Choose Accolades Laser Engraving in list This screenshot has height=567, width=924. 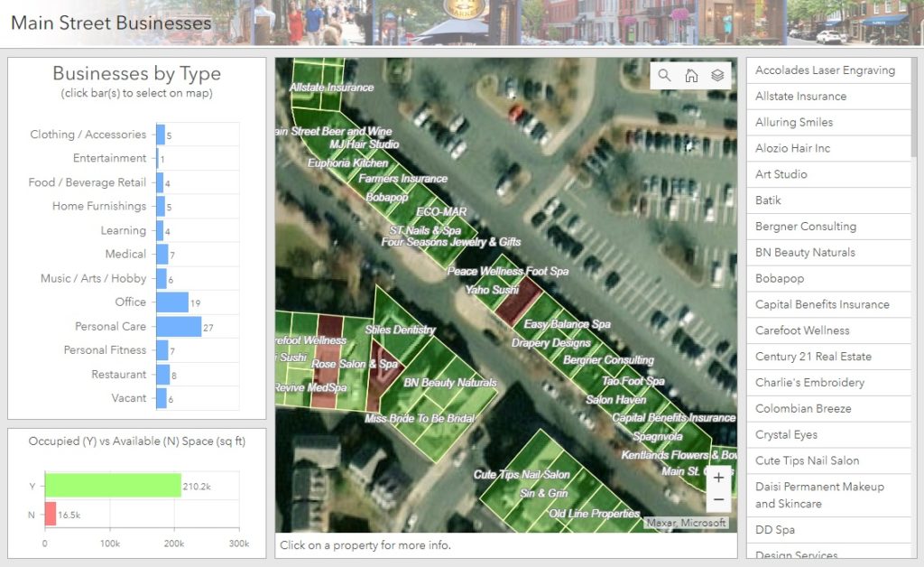(828, 70)
